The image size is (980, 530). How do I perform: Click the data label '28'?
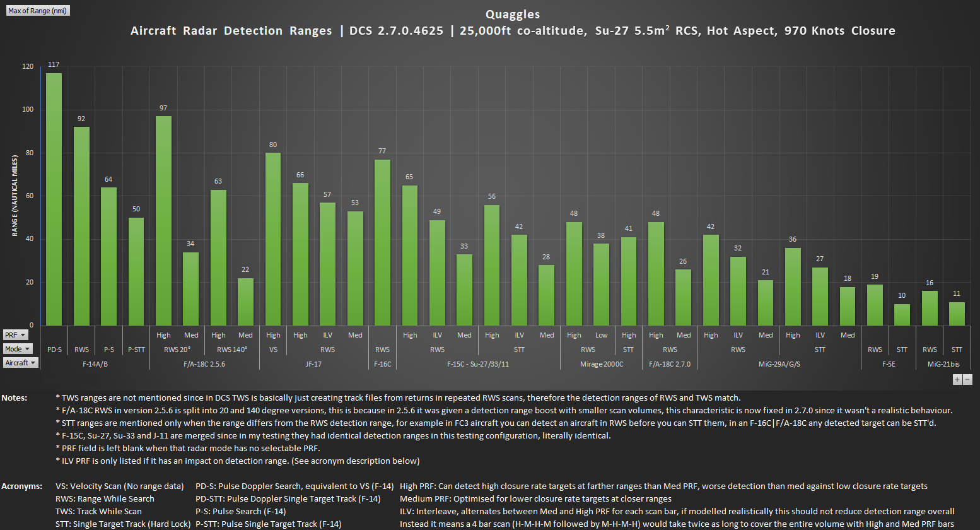[x=546, y=257]
